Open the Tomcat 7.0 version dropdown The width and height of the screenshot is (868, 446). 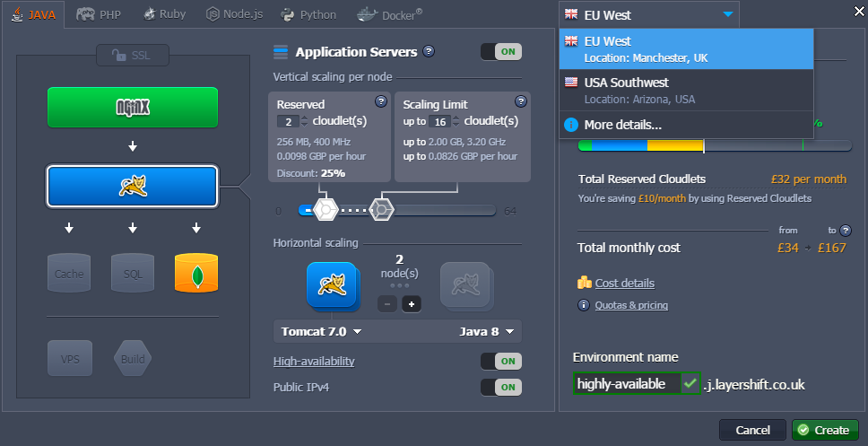click(x=321, y=331)
